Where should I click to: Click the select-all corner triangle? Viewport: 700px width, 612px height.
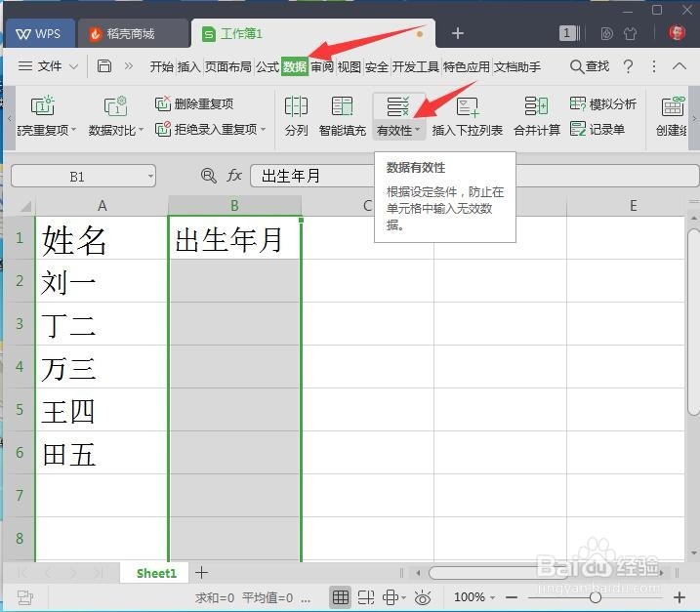(x=25, y=206)
